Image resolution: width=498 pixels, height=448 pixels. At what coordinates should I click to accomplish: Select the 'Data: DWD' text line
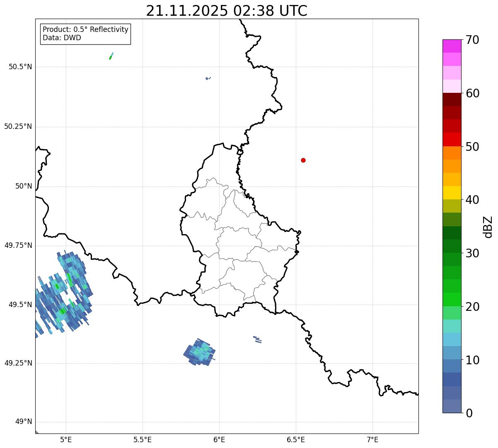pyautogui.click(x=62, y=38)
